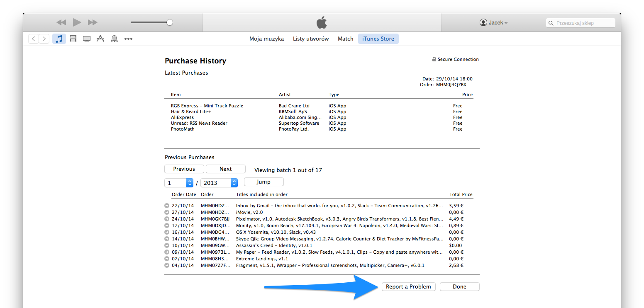Click the Apple logo in display

pos(322,22)
